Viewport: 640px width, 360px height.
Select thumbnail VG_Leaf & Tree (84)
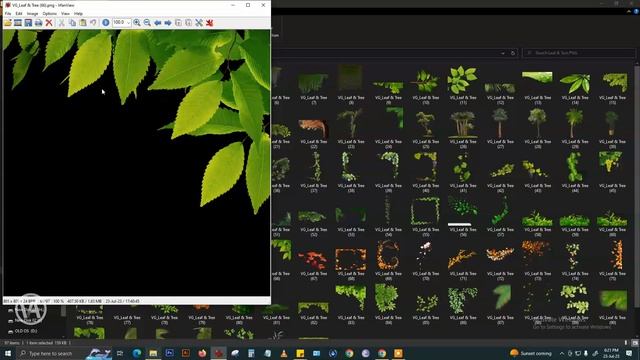pyautogui.click(x=388, y=304)
